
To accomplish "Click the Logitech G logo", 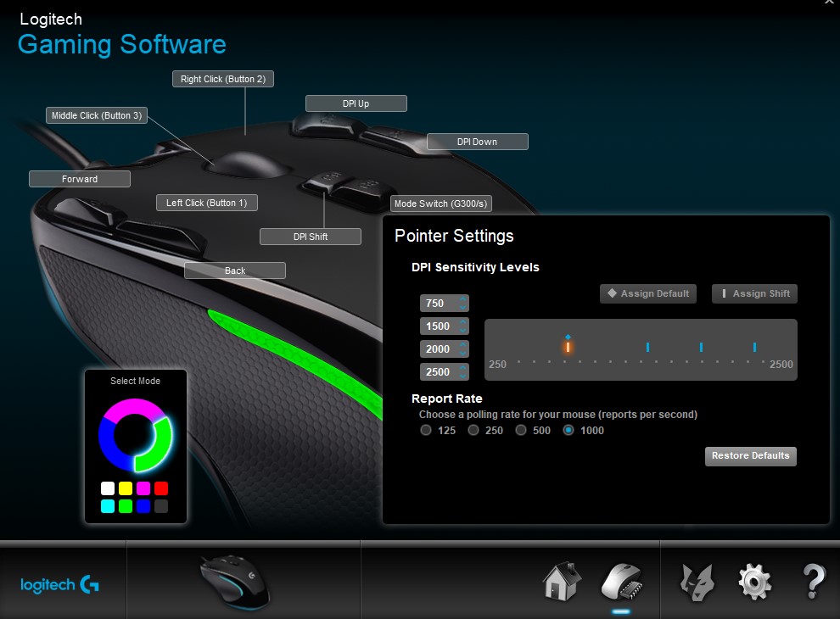I will pyautogui.click(x=60, y=584).
